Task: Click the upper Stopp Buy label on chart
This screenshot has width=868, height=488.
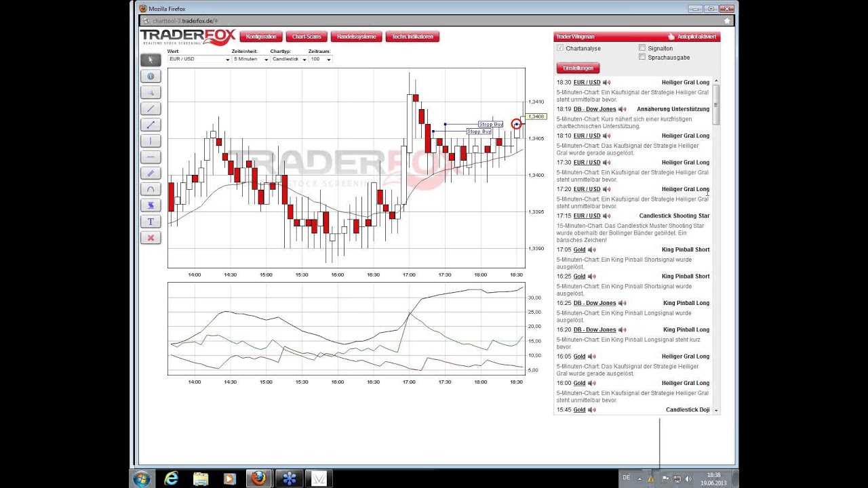Action: tap(490, 124)
